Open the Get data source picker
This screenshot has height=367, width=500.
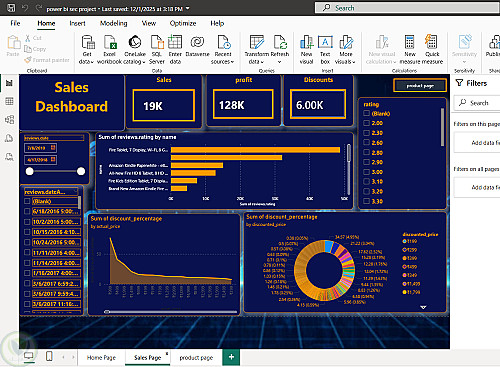87,49
